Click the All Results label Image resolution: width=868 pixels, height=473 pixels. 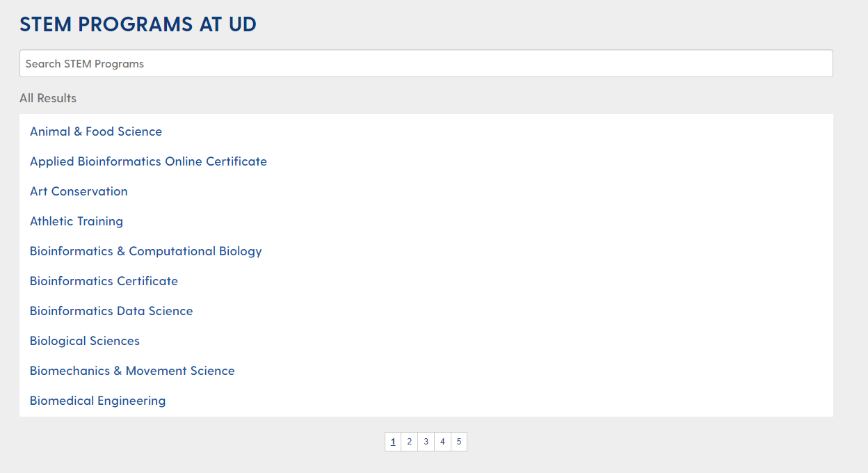coord(48,98)
